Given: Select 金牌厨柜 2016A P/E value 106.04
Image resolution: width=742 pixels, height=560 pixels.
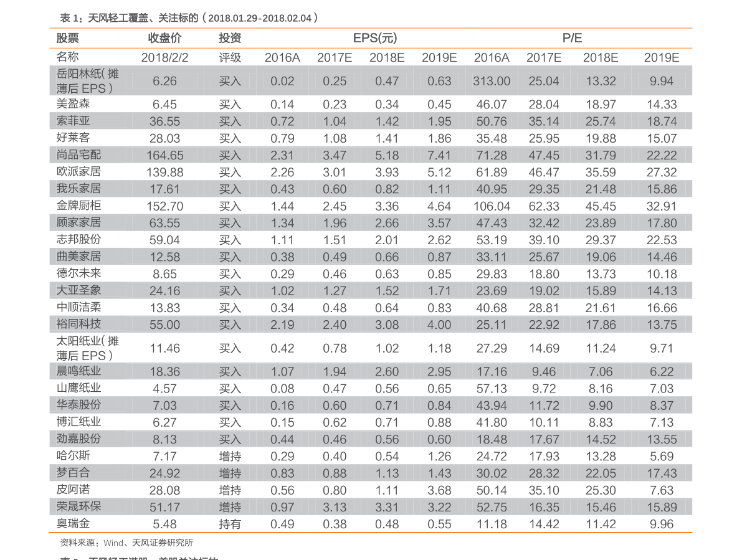Looking at the screenshot, I should (492, 206).
